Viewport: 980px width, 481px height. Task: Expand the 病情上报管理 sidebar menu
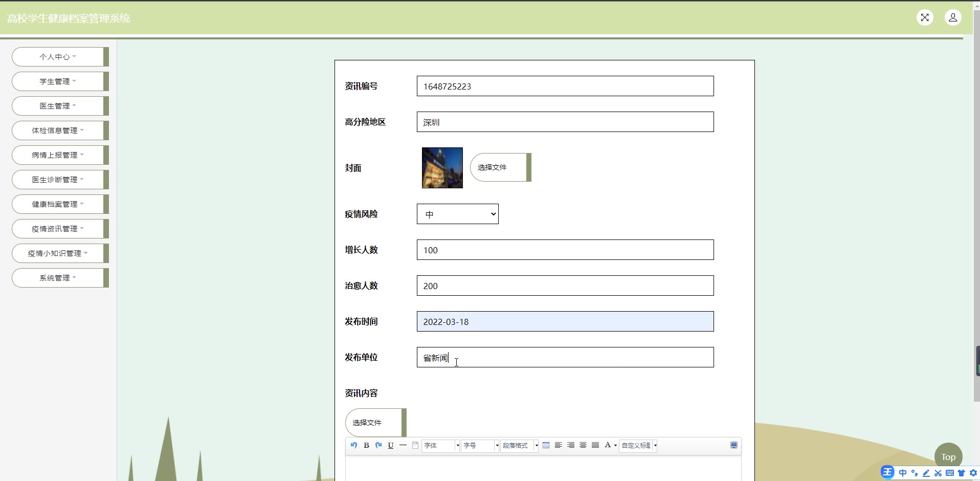(60, 155)
